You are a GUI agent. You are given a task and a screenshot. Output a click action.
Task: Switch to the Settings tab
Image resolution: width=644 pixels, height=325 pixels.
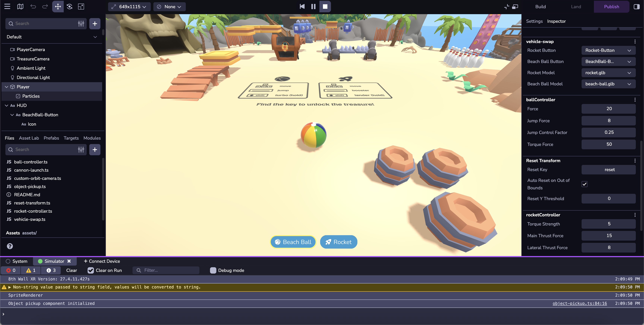(x=534, y=21)
